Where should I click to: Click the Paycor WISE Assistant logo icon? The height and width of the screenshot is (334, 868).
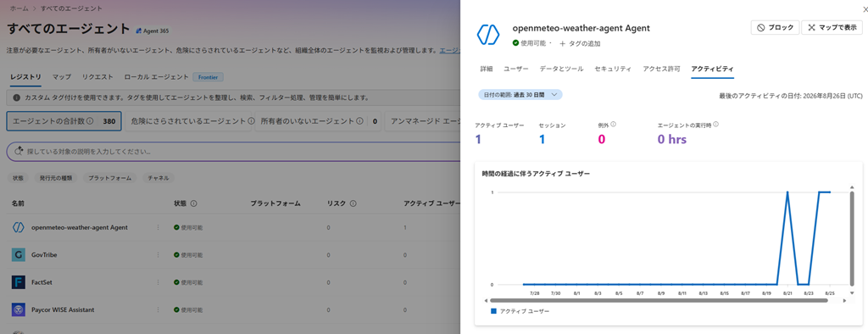(19, 309)
